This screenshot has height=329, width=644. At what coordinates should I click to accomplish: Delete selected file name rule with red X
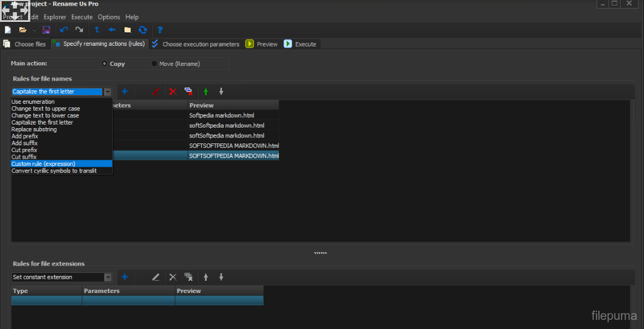tap(173, 92)
